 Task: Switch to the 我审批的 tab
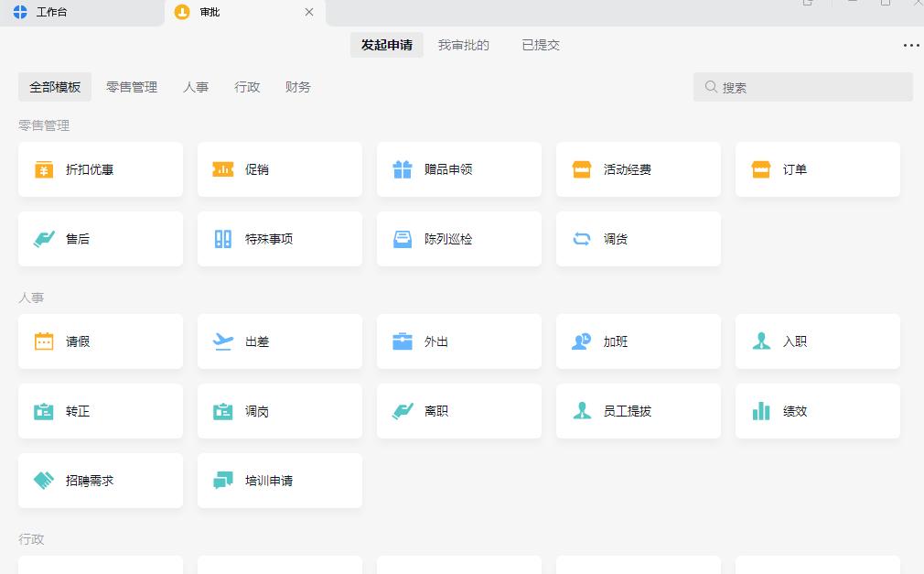point(465,45)
